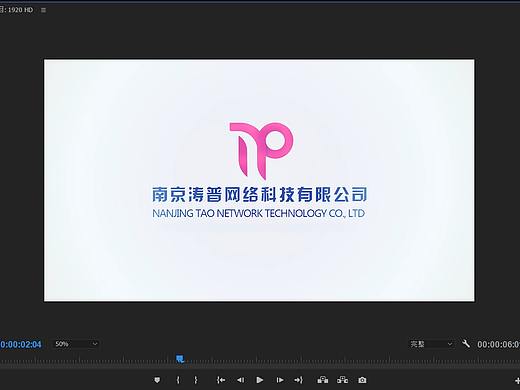This screenshot has width=520, height=390.
Task: Go to Out point
Action: [298, 380]
